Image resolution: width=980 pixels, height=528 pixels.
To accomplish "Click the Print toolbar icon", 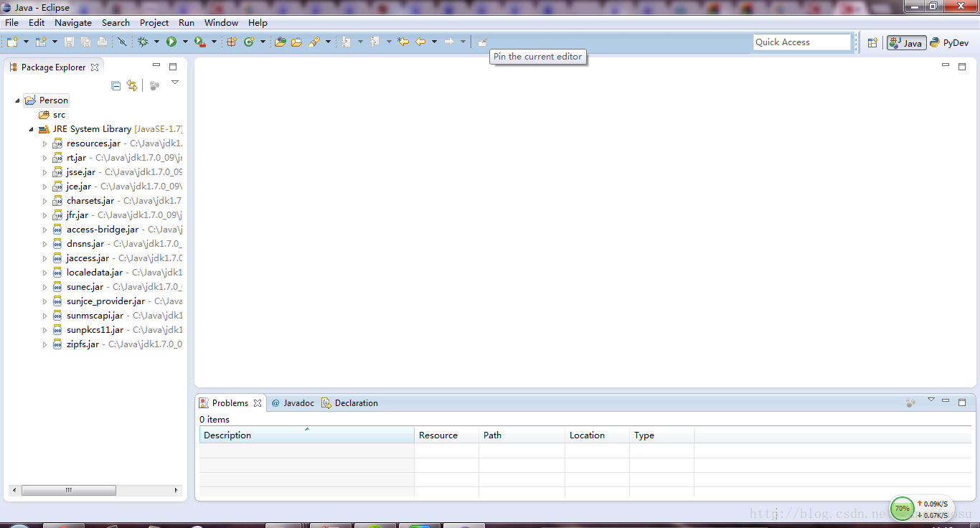I will [x=102, y=42].
